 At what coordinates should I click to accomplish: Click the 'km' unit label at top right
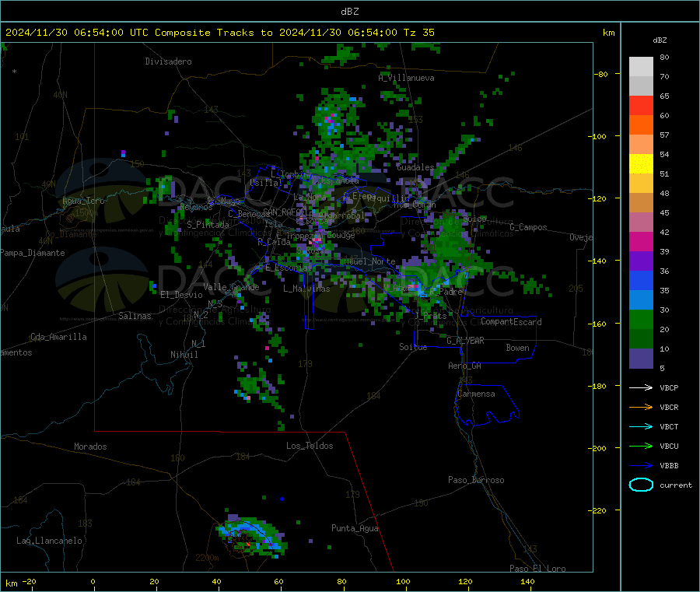click(608, 33)
